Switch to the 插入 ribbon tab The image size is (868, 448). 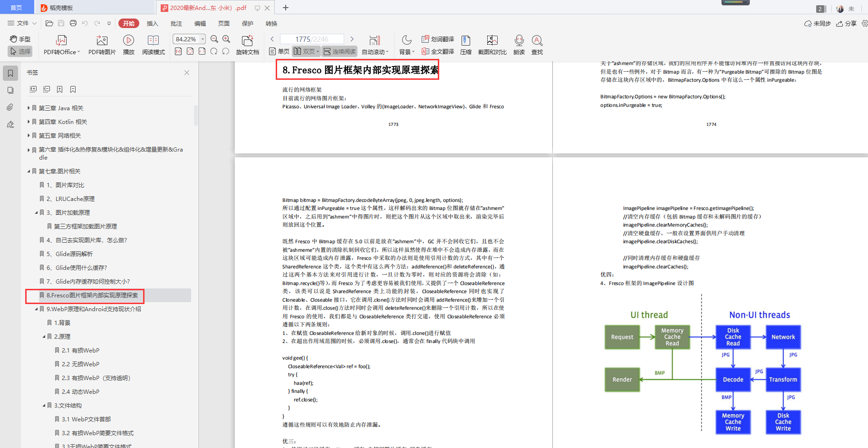click(152, 23)
